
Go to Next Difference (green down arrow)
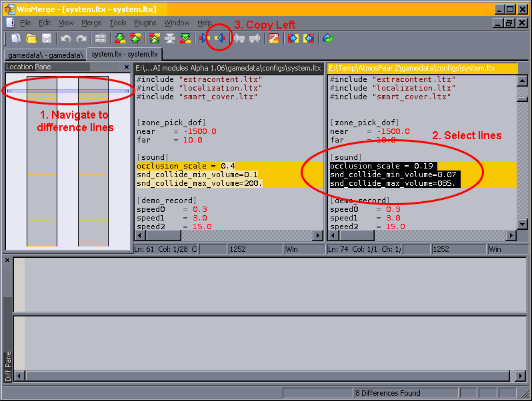[120, 39]
